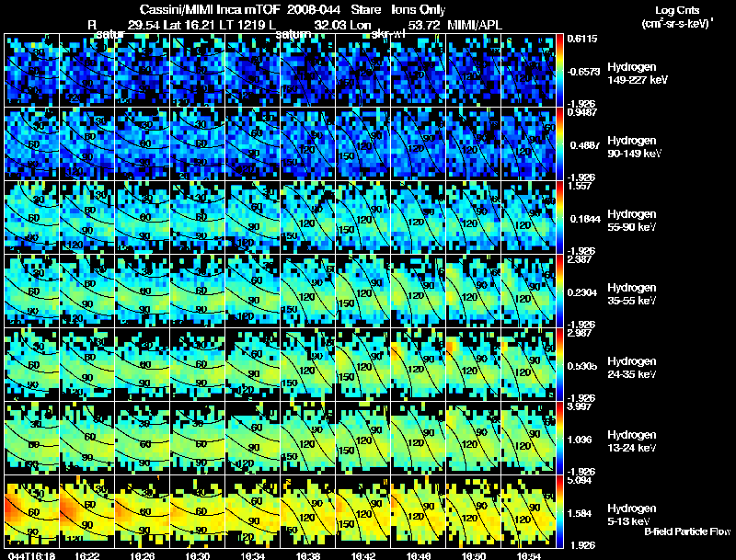
Task: Select the Hydrogen 24-35 keV row label
Action: [632, 368]
